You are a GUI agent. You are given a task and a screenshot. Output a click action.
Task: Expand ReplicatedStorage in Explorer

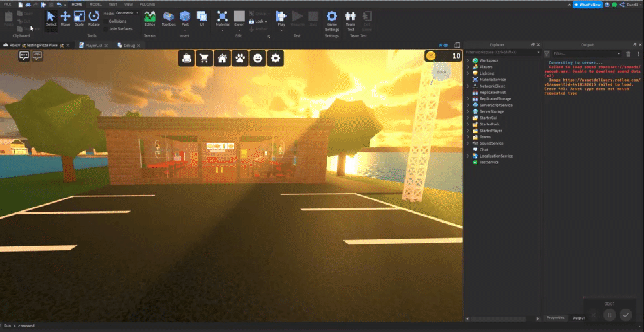coord(468,99)
